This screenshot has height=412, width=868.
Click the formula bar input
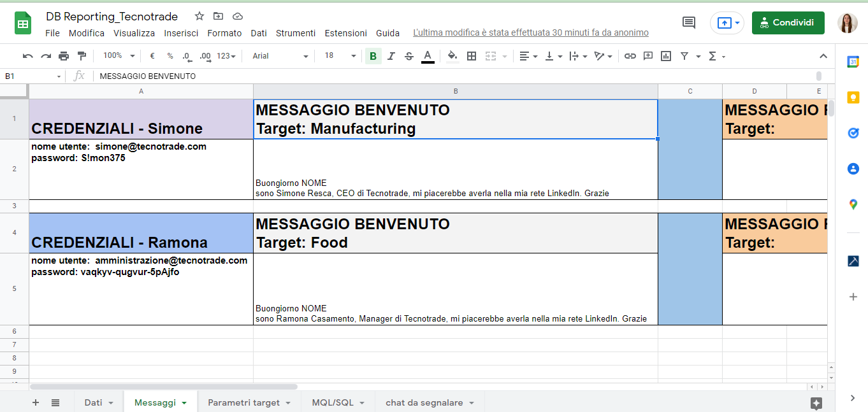[456, 76]
